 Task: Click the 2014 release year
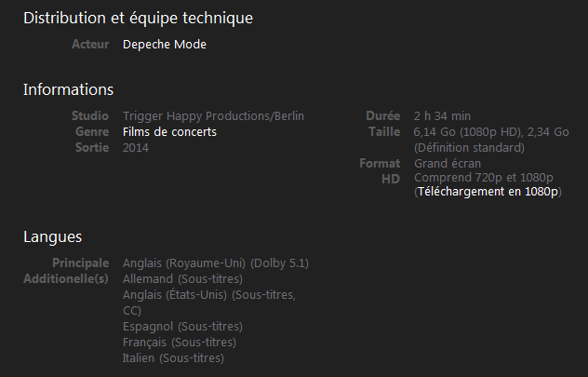136,148
